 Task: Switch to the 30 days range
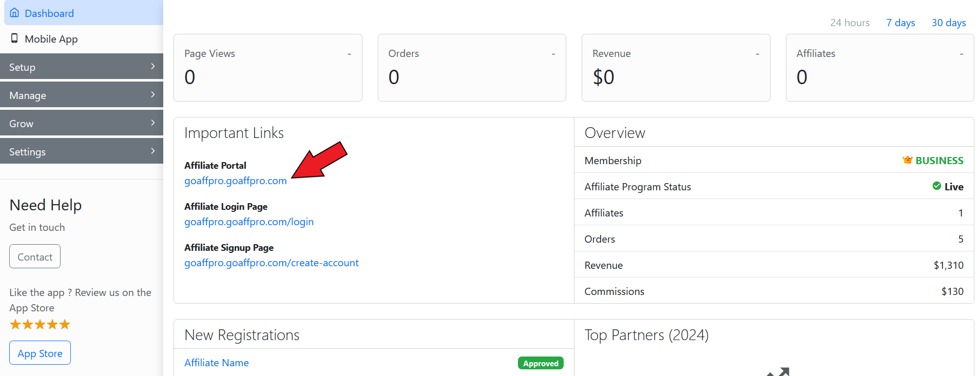click(949, 23)
